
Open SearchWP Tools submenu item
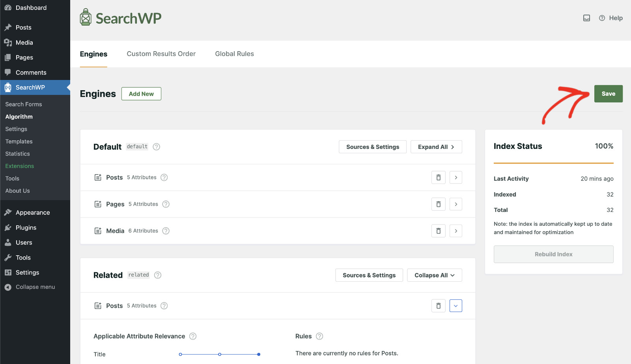pyautogui.click(x=12, y=178)
